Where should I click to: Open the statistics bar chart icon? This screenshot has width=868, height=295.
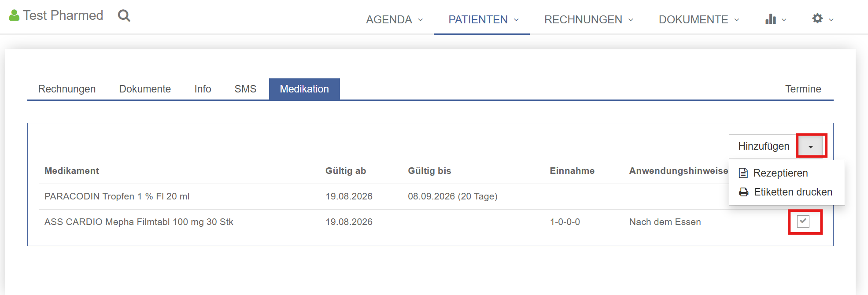(x=771, y=19)
